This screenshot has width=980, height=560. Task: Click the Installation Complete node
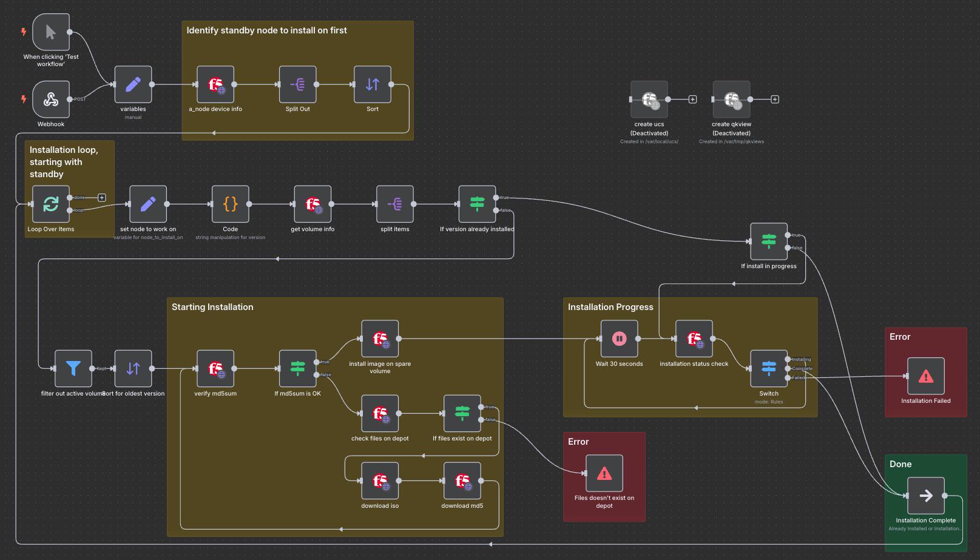click(x=925, y=496)
